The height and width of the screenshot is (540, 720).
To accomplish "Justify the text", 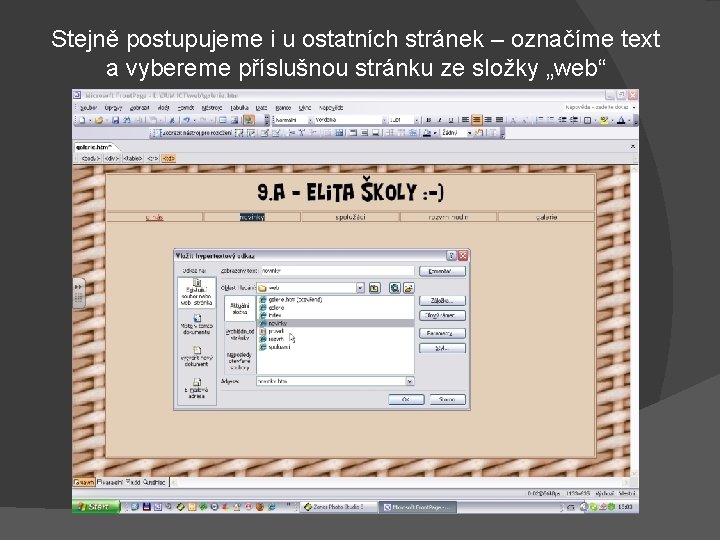I will (499, 120).
